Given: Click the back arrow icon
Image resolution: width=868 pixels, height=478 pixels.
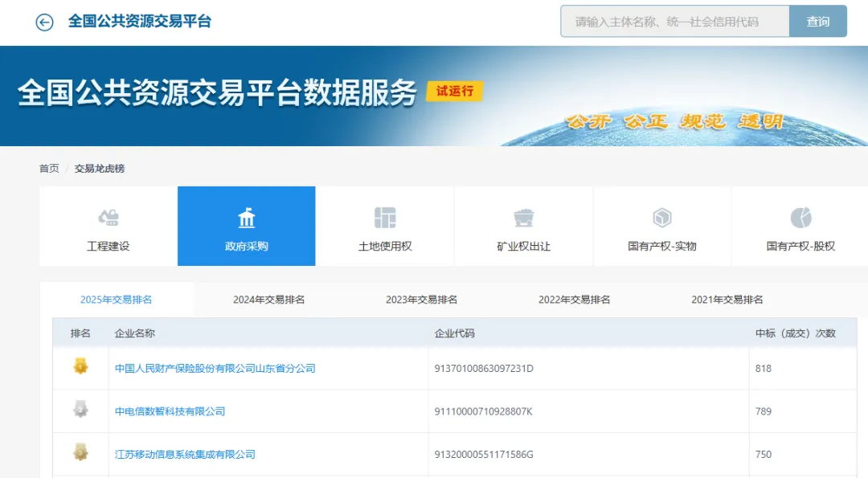Looking at the screenshot, I should 44,22.
